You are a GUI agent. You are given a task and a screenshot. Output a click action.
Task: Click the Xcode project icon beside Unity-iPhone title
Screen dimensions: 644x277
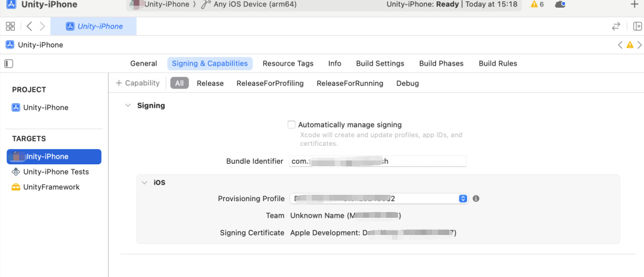pos(11,4)
